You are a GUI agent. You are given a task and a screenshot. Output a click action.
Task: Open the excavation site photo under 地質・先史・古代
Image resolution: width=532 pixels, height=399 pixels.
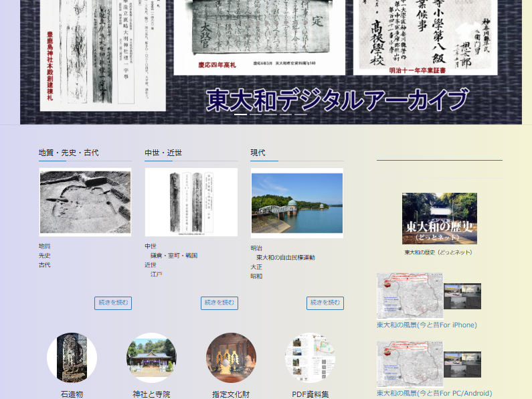[x=85, y=202]
